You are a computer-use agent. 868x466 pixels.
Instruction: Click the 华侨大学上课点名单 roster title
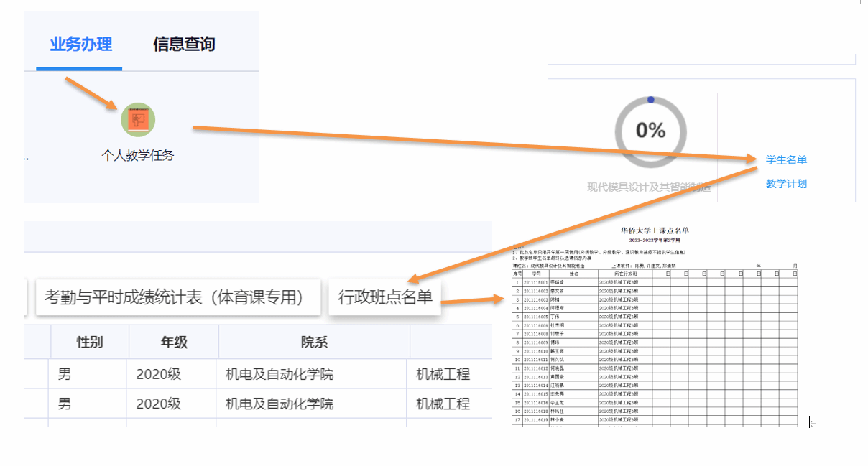pos(655,230)
